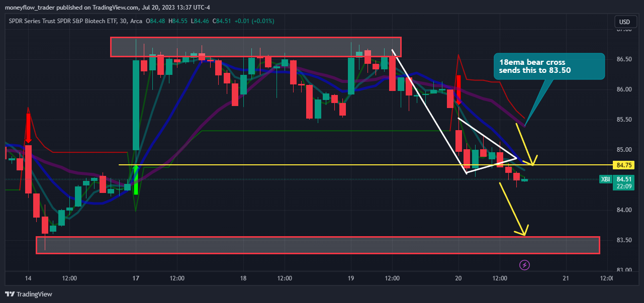Viewport: 644px width, 303px height.
Task: Click the 83.50 price axis label
Action: (624, 240)
